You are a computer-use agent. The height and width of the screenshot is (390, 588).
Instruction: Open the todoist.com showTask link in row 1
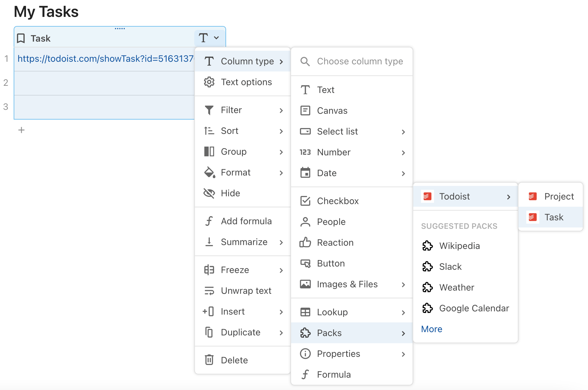[106, 59]
